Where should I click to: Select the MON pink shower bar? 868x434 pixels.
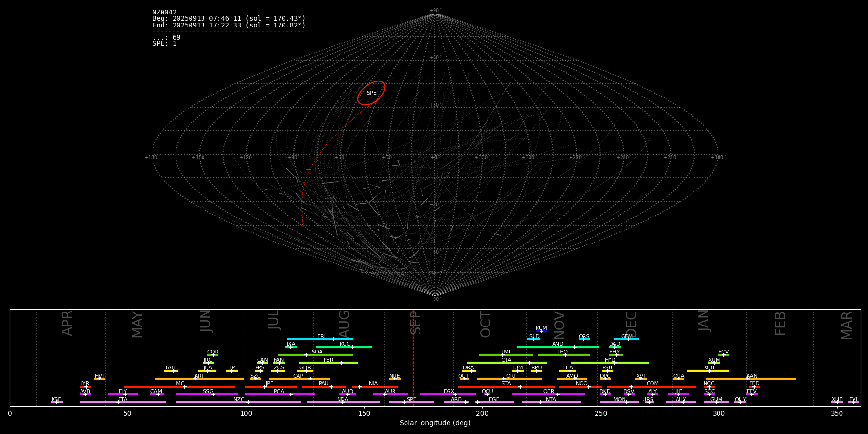[x=620, y=402]
